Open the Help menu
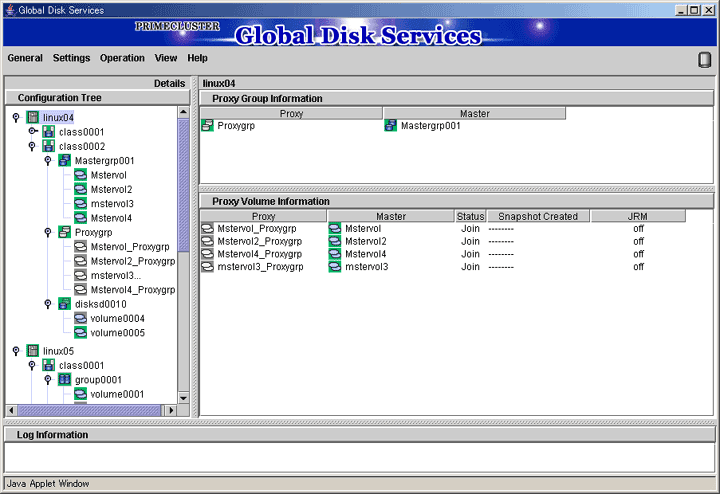 click(x=197, y=58)
